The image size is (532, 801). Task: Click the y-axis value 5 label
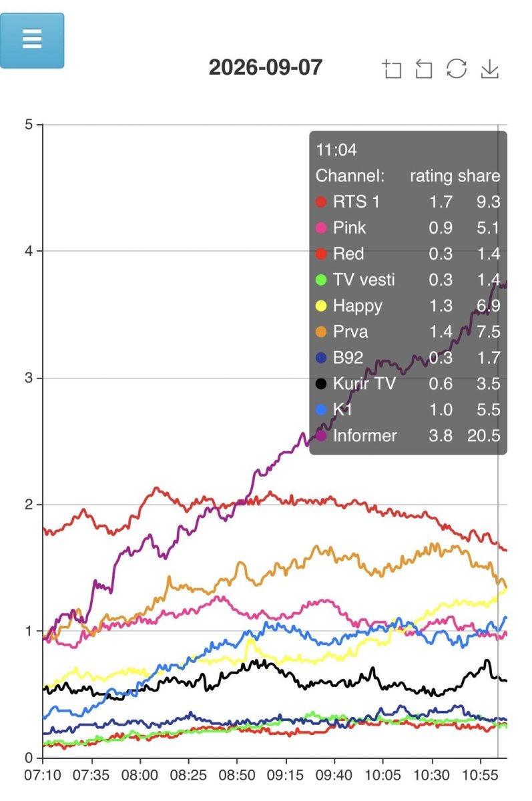click(29, 125)
